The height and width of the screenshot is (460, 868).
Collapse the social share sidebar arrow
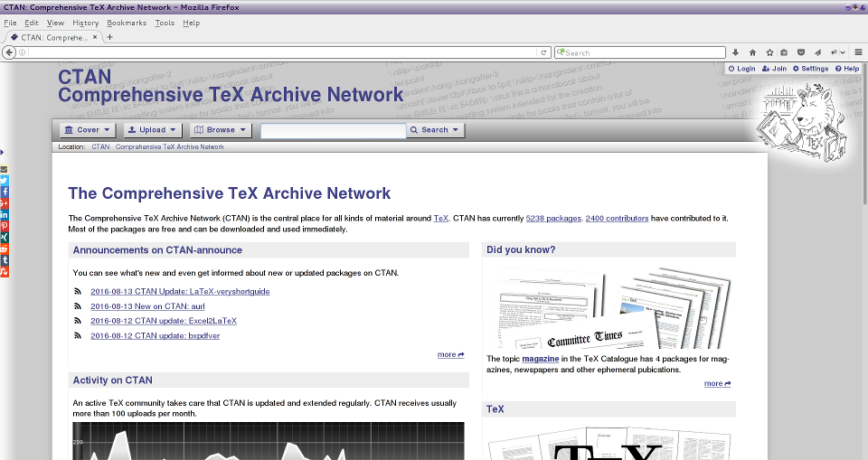click(2, 152)
